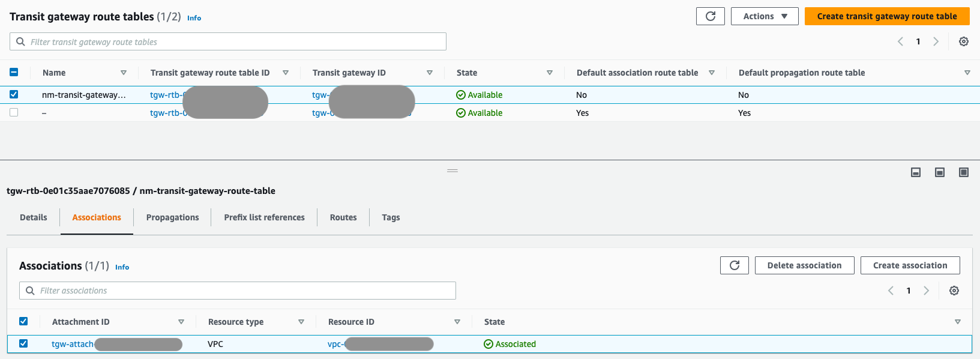The image size is (980, 359).
Task: Focus the Filter transit gateway route tables field
Action: pyautogui.click(x=228, y=41)
